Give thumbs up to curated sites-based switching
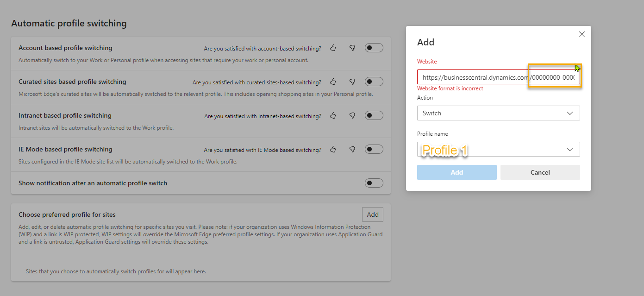The image size is (644, 296). click(x=333, y=81)
